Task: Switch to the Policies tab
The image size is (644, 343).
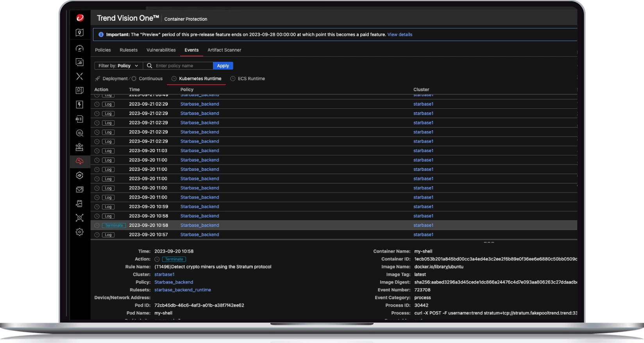Action: pyautogui.click(x=103, y=50)
